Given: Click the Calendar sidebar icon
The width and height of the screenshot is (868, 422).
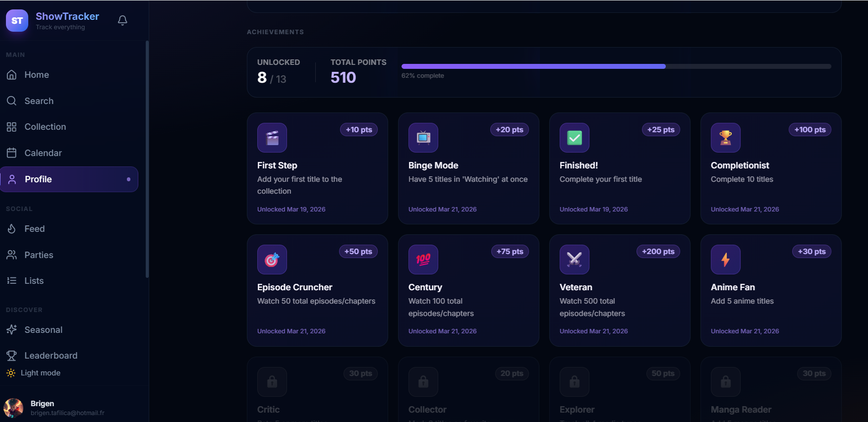Looking at the screenshot, I should (12, 153).
